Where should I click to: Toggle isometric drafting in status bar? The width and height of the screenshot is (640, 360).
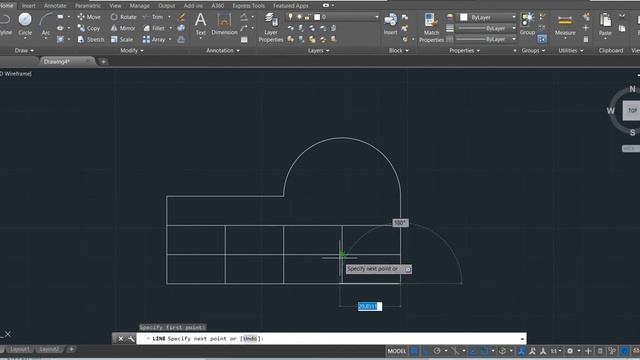[455, 351]
